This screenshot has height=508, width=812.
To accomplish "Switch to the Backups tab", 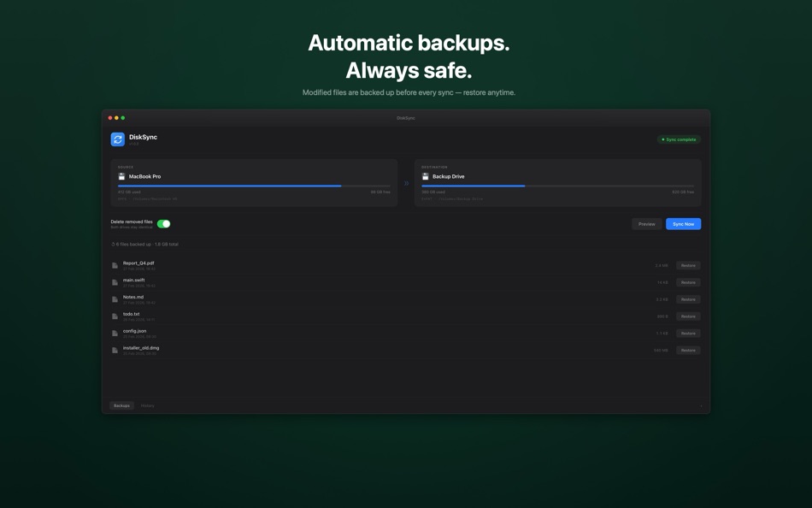I will 121,405.
